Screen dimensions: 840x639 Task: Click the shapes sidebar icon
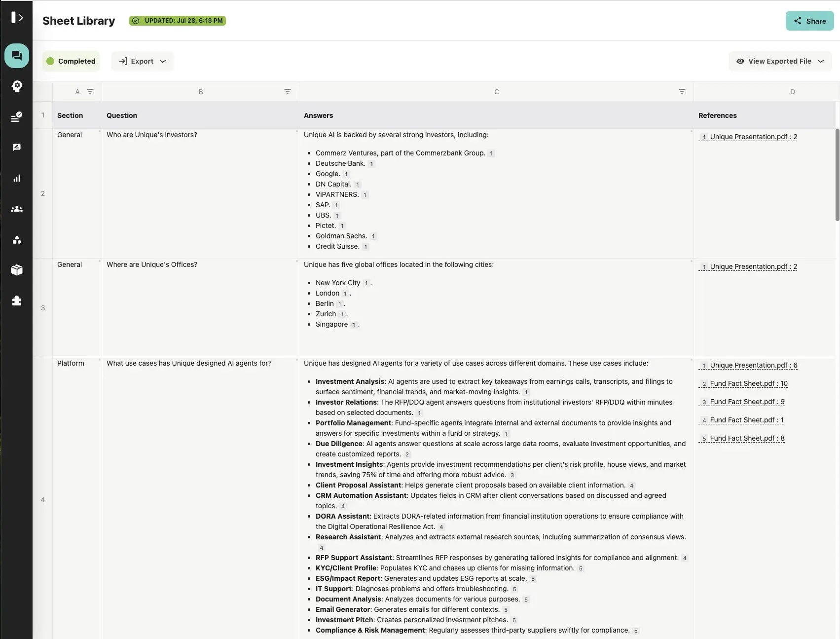coord(17,240)
